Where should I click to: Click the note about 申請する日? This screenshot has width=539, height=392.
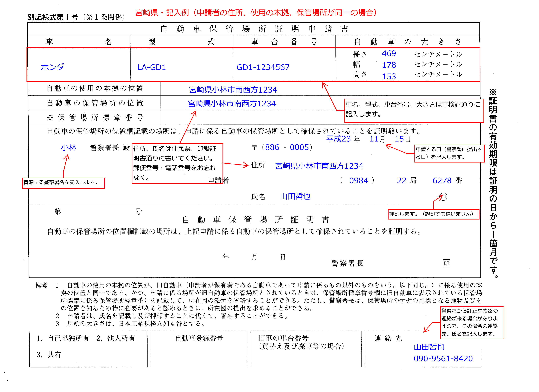point(449,154)
